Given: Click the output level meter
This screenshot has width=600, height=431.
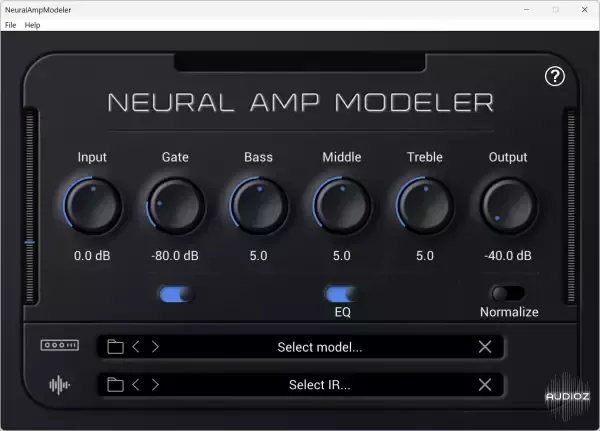Looking at the screenshot, I should pos(571,207).
